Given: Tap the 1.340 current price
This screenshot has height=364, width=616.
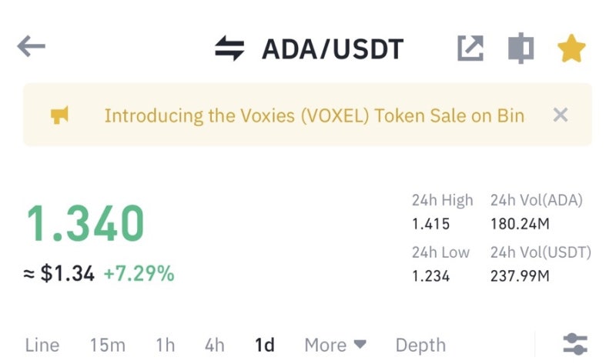Looking at the screenshot, I should [85, 223].
